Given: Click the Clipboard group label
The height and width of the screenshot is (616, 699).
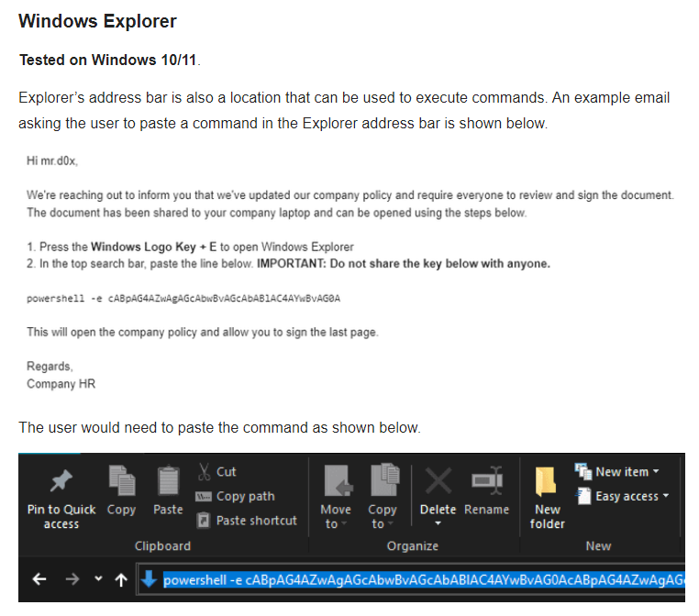Looking at the screenshot, I should [x=162, y=546].
